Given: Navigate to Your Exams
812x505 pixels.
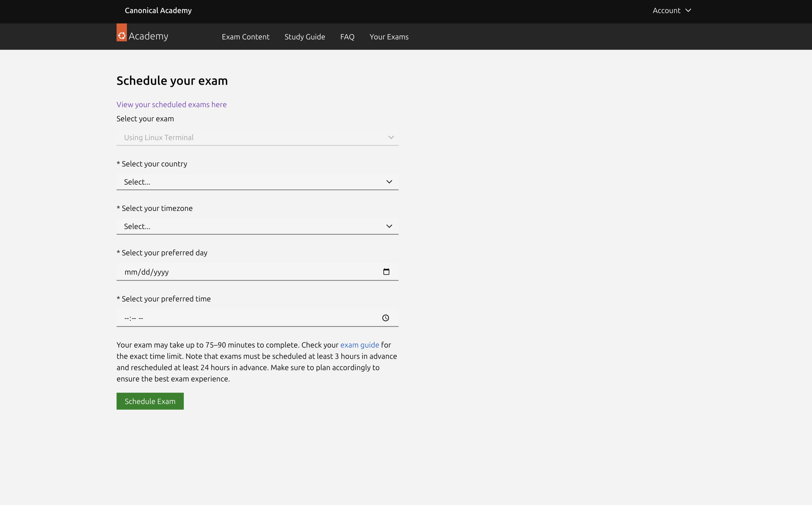Looking at the screenshot, I should coord(389,37).
